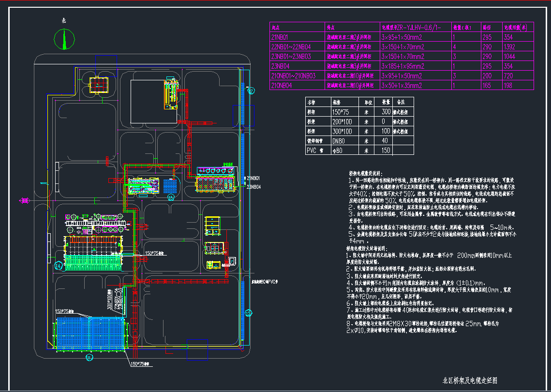551x392 pixels.
Task: Pick the large blue solar array block
Action: 89,333
